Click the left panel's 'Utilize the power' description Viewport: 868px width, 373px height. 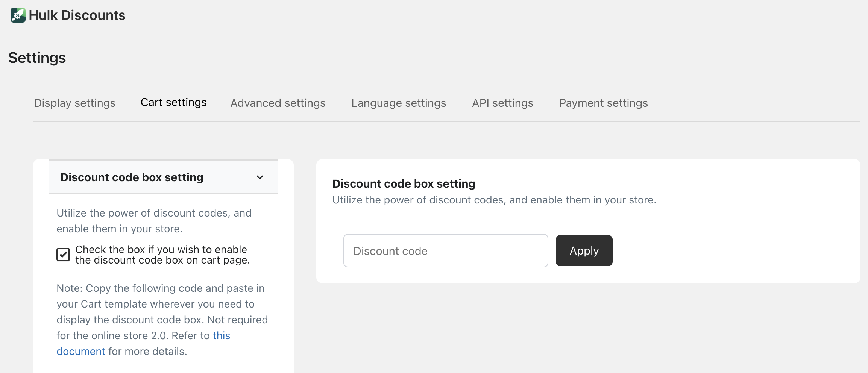(154, 221)
